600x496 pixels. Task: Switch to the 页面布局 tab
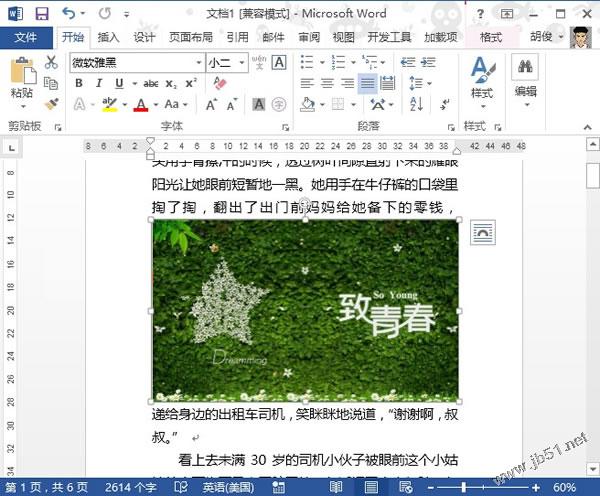[x=191, y=37]
